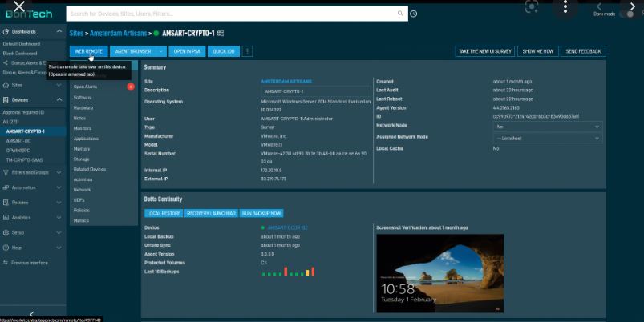
Task: Open the Storage tab
Action: point(81,159)
